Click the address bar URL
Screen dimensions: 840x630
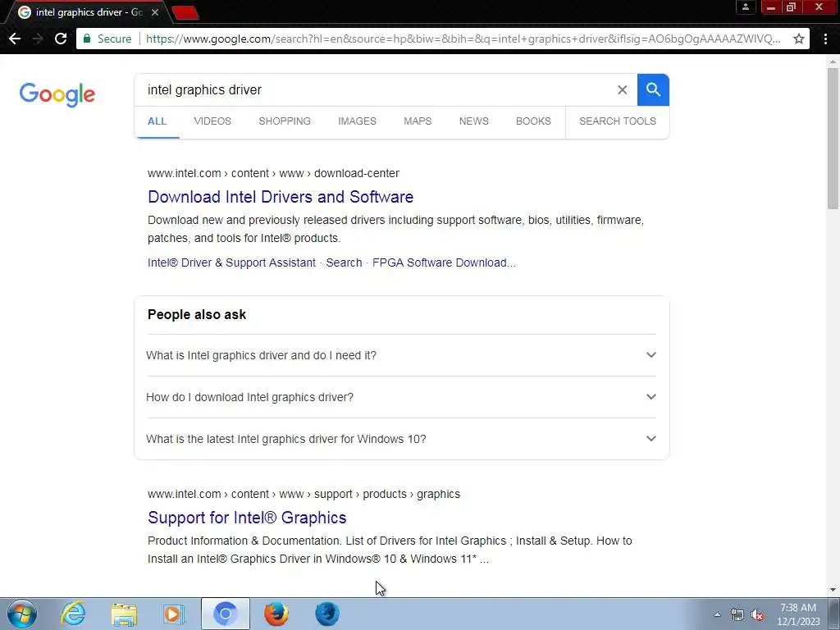pos(463,39)
